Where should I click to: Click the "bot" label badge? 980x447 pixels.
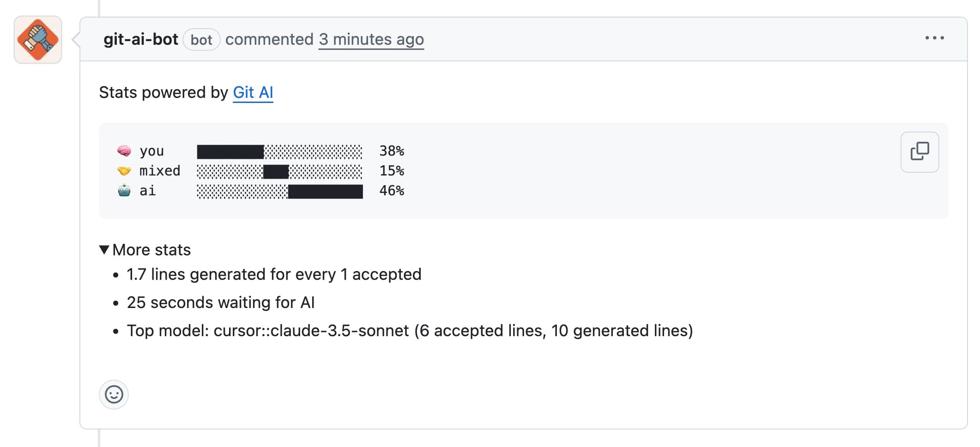point(201,40)
